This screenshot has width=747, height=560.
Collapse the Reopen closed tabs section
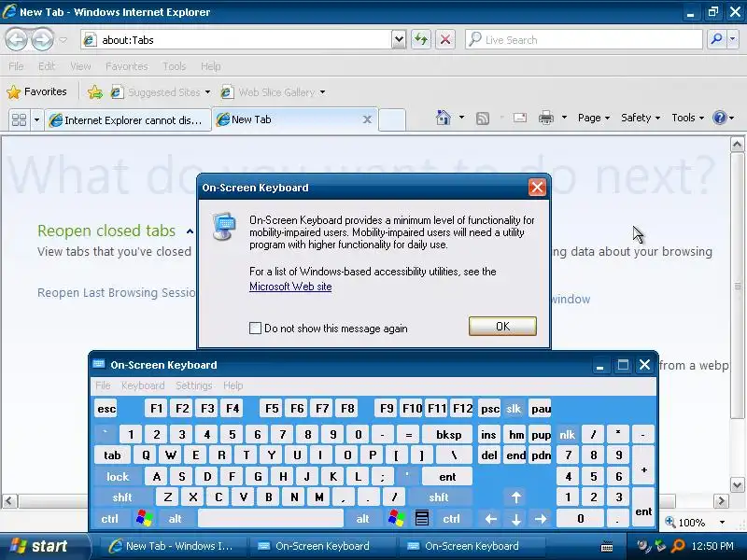click(x=190, y=231)
